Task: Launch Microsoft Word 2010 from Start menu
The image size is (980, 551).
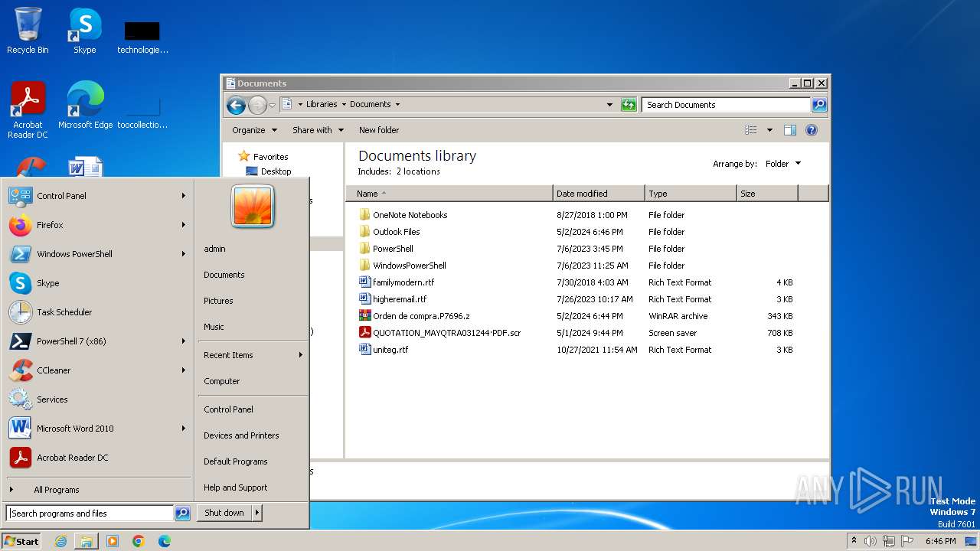Action: click(97, 429)
